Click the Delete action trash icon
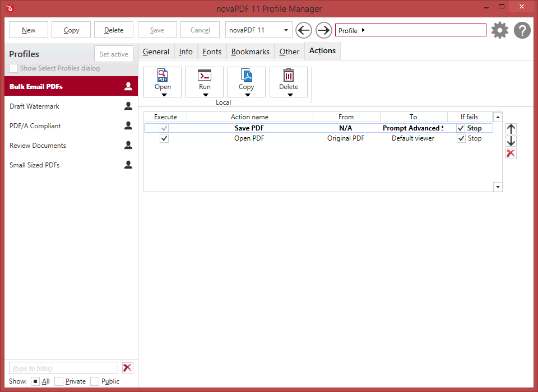Viewport: 538px width, 392px height. tap(289, 75)
